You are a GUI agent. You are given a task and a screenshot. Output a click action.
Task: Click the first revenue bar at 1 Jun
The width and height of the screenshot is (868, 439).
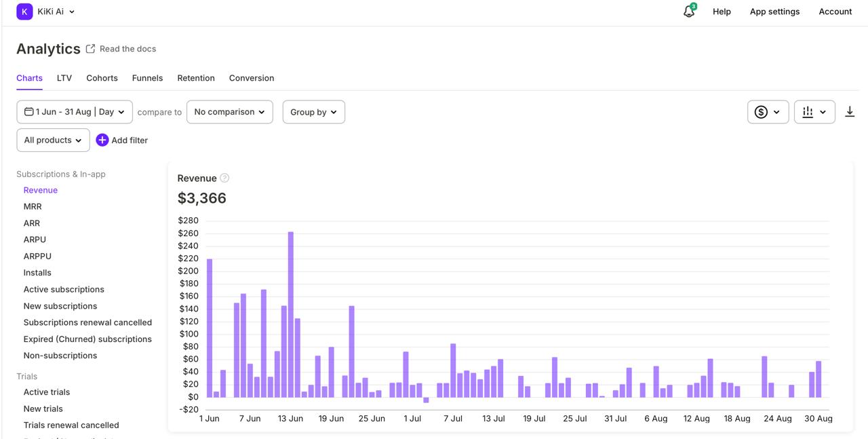click(210, 328)
